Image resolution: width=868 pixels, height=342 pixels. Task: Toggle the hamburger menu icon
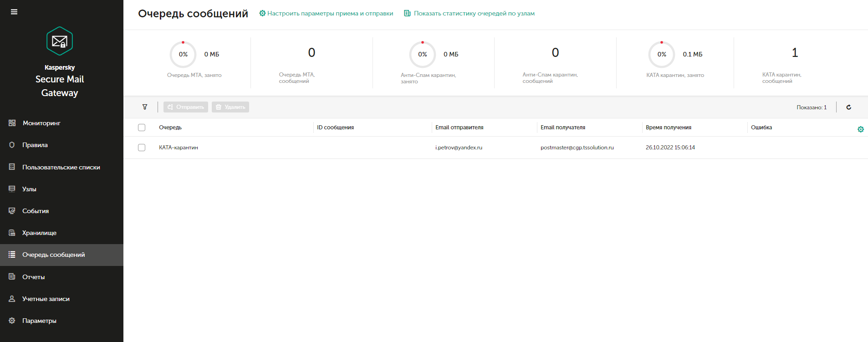pos(14,12)
